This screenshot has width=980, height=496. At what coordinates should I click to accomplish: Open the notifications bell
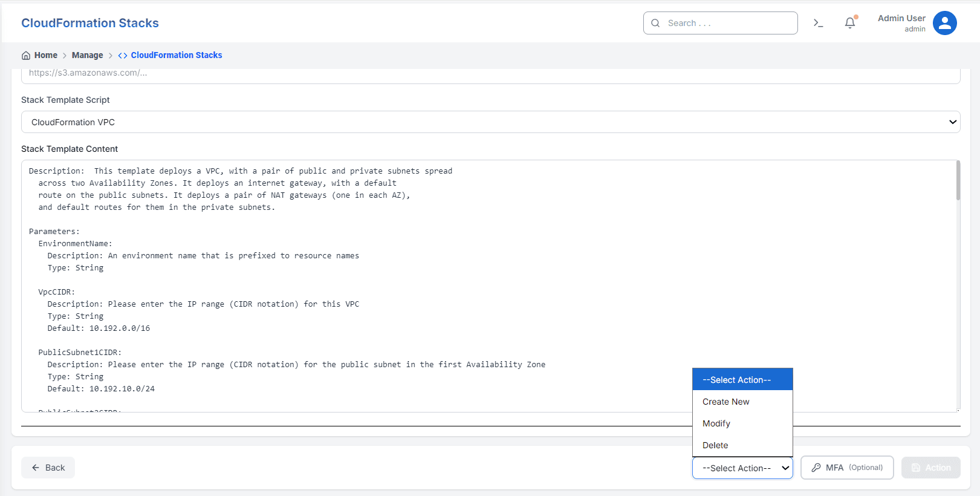850,23
